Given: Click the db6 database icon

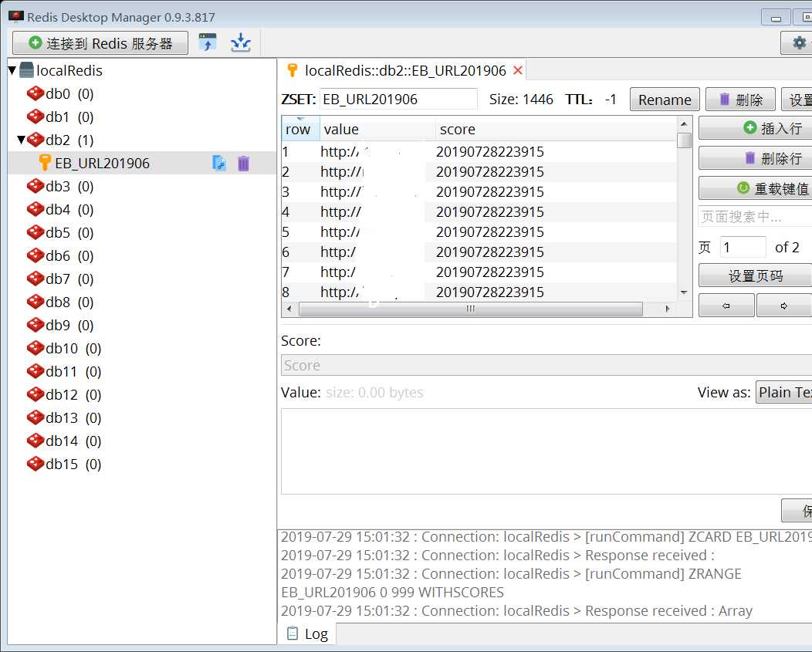Looking at the screenshot, I should point(36,256).
